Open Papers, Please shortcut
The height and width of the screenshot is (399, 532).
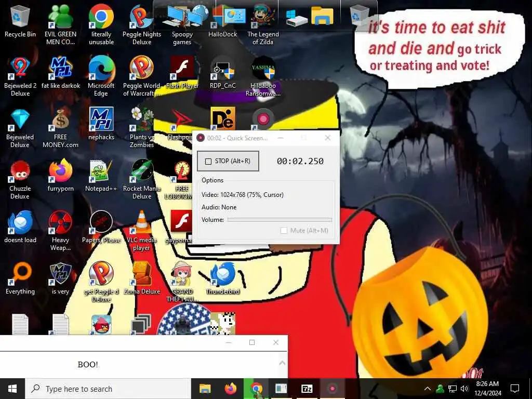[101, 227]
